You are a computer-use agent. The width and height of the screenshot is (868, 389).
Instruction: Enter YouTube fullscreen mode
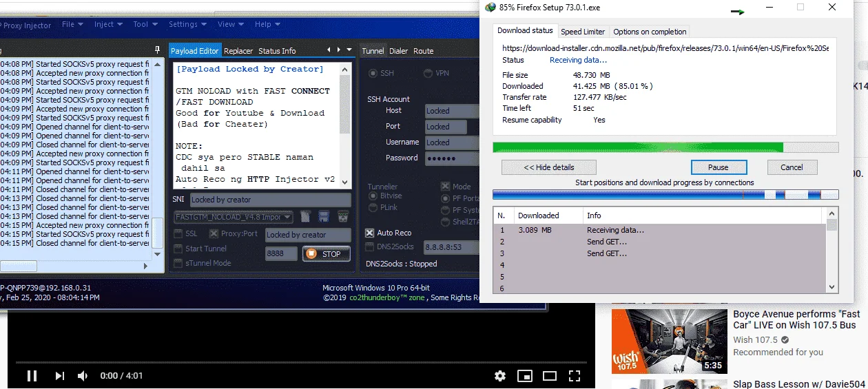(x=574, y=376)
